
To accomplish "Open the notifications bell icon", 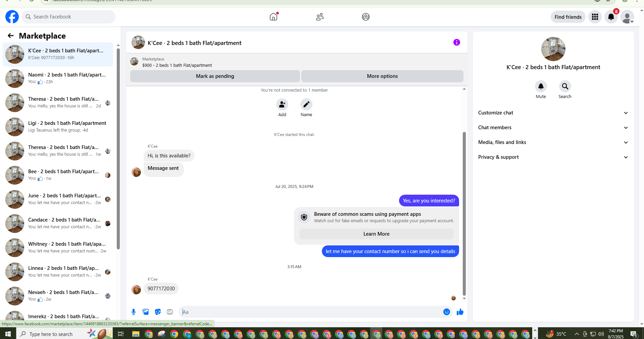I will pos(611,17).
